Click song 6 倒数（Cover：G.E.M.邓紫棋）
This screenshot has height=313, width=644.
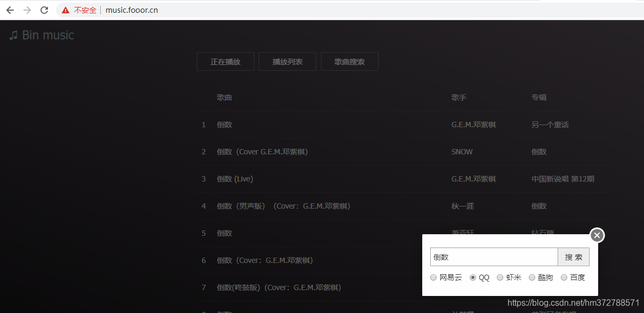265,260
